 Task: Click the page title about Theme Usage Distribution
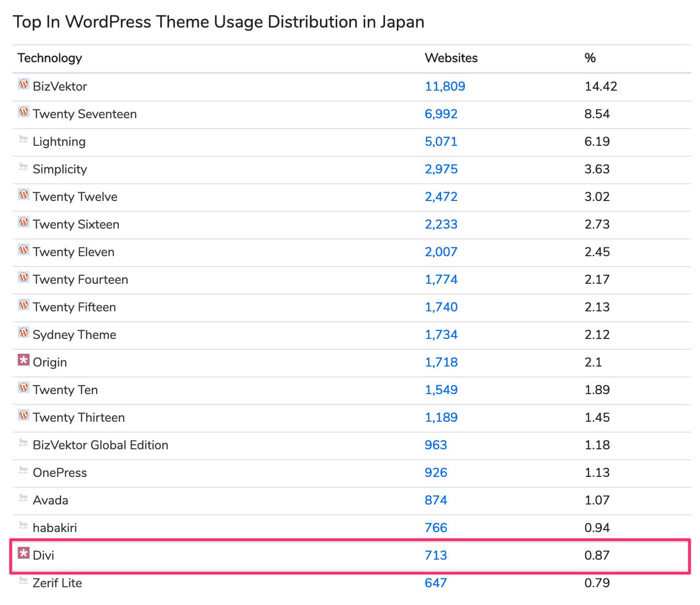tap(218, 22)
